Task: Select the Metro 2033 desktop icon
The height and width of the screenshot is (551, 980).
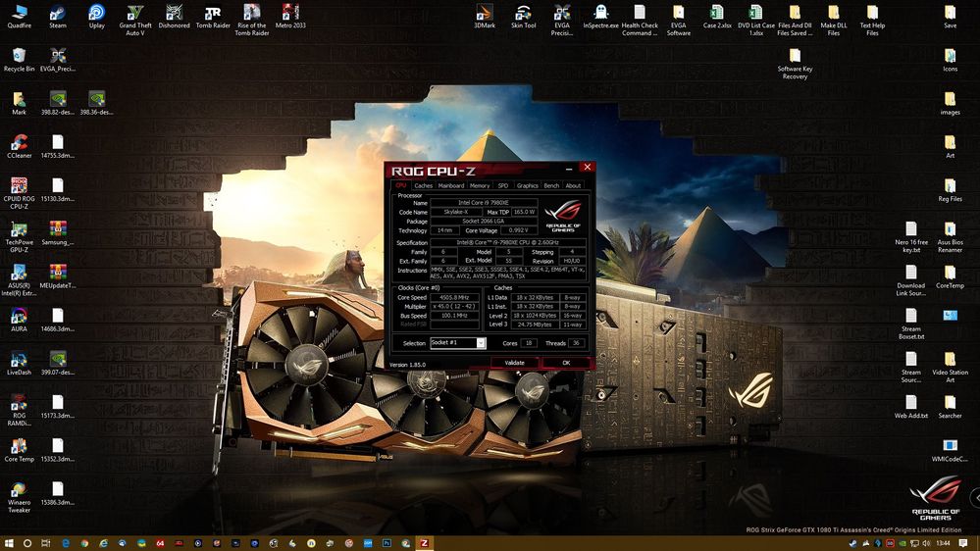Action: click(x=290, y=17)
